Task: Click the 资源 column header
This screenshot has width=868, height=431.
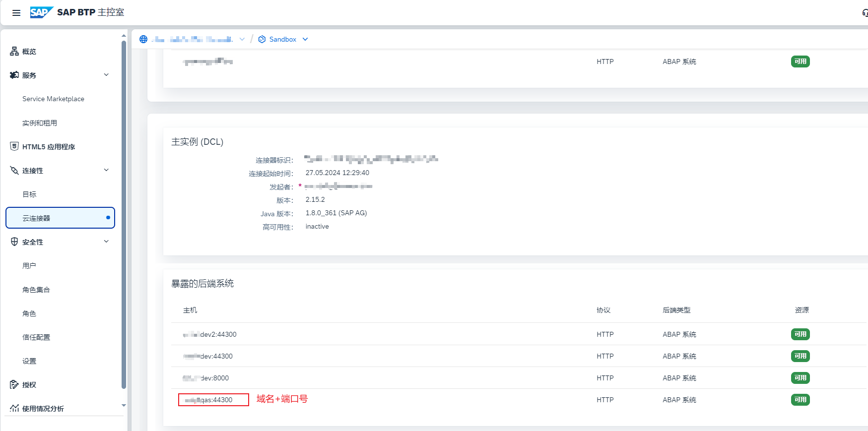Action: [x=802, y=310]
